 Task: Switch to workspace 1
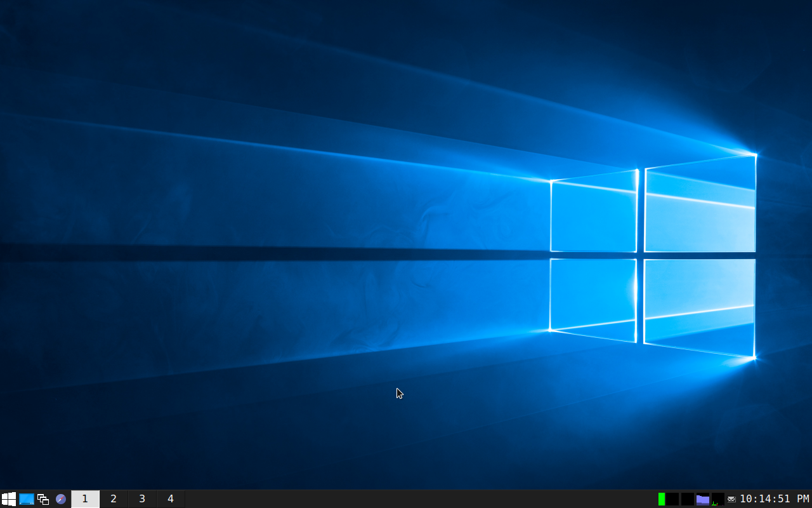pos(85,499)
